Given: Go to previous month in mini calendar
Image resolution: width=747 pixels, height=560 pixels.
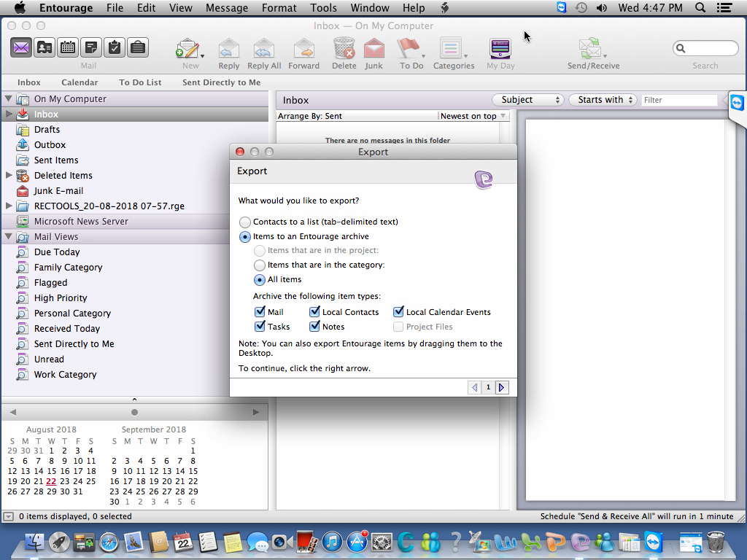Looking at the screenshot, I should point(13,412).
